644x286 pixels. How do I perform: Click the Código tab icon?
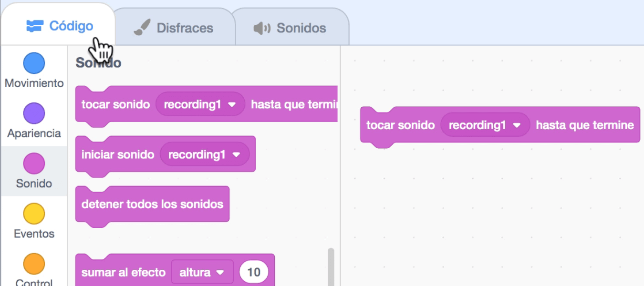point(35,26)
